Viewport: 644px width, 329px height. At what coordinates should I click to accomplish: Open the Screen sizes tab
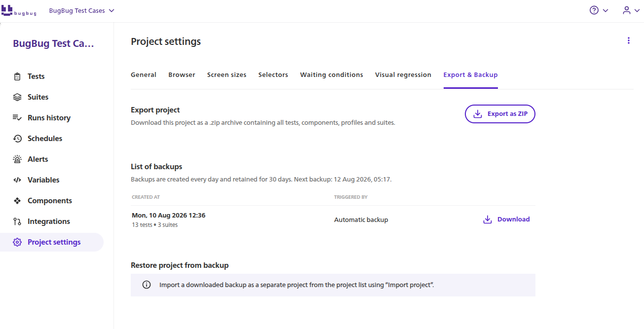point(227,75)
